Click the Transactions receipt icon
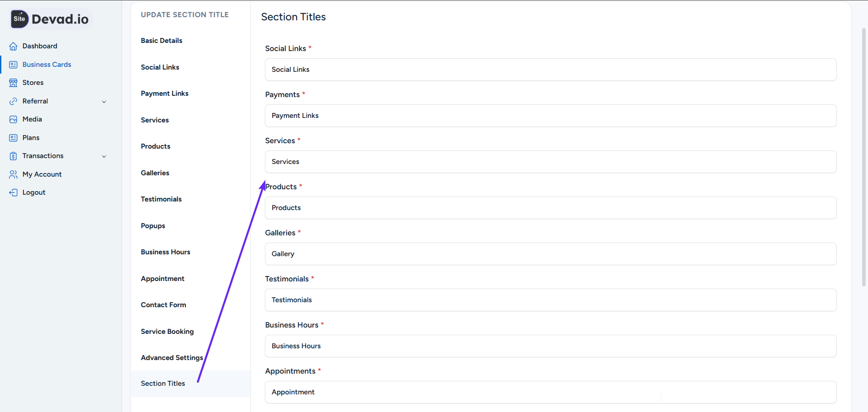Image resolution: width=868 pixels, height=412 pixels. click(13, 156)
